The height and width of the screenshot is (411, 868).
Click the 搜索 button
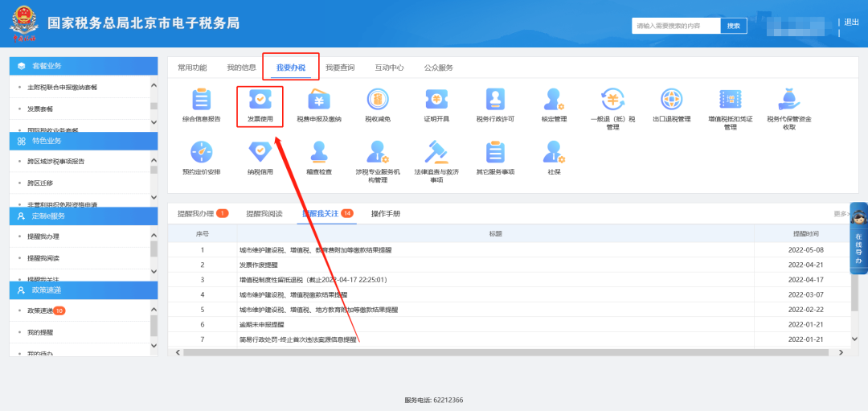pyautogui.click(x=733, y=26)
